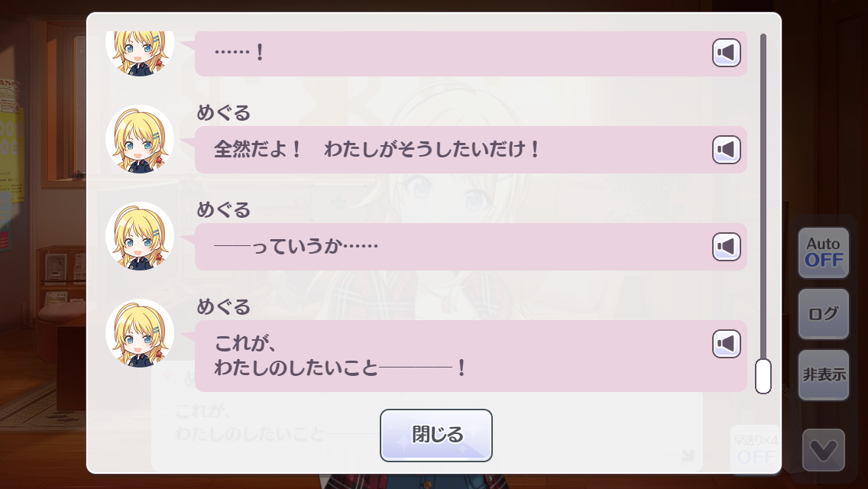This screenshot has height=489, width=868.
Task: Hide the text window with 非表示
Action: (823, 375)
